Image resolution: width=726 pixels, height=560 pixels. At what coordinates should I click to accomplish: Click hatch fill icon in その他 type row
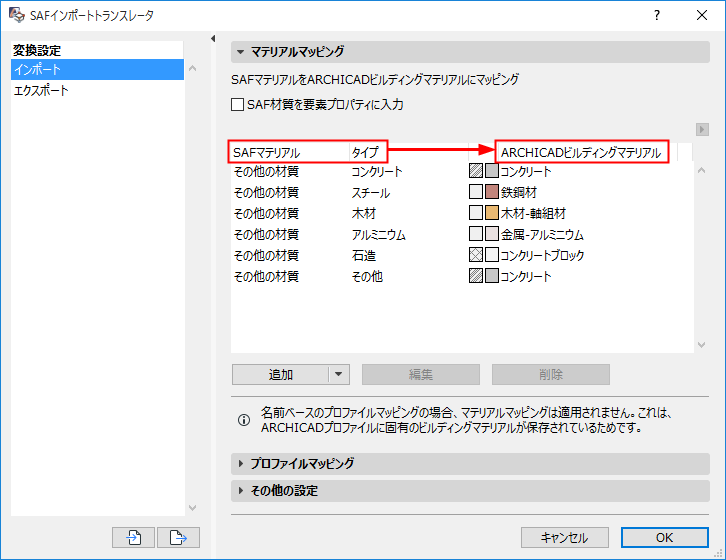476,276
